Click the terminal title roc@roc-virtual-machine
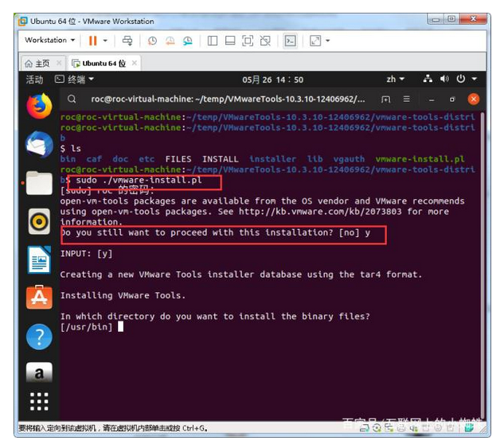Screen dimensions: 504x448 point(228,99)
